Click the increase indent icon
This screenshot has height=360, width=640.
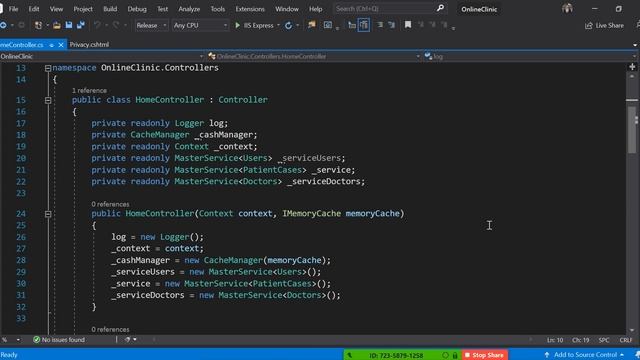[391, 25]
